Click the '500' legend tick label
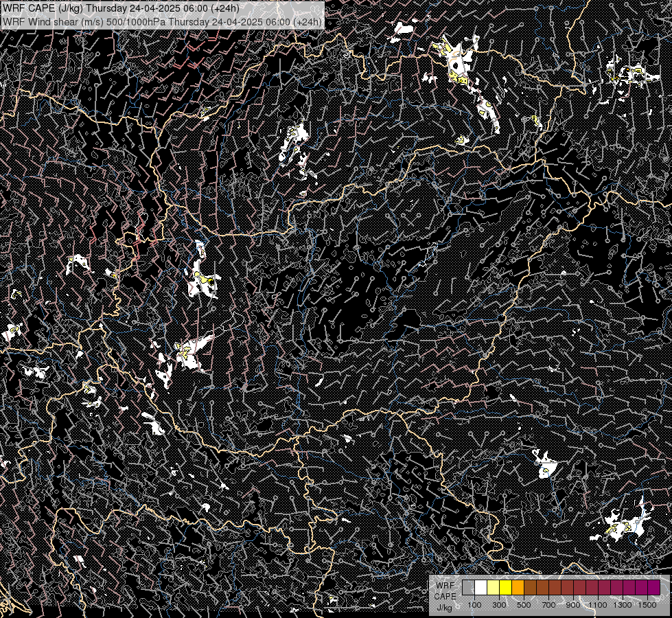The image size is (672, 618). (524, 605)
